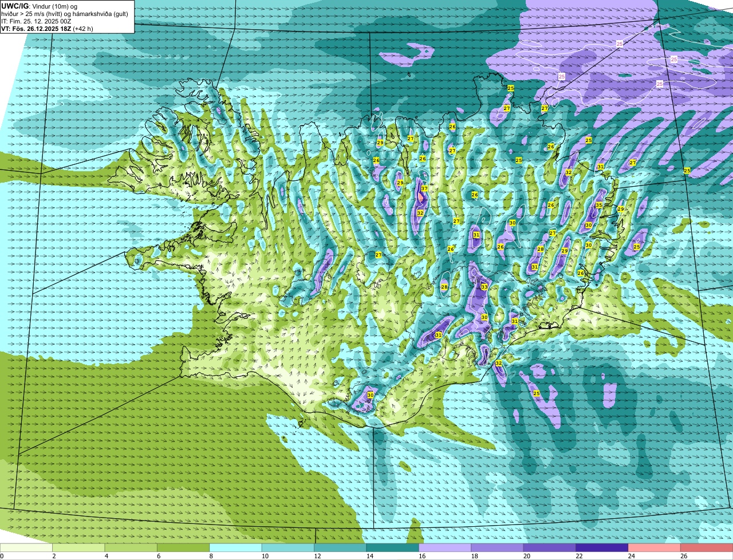Pick the 14–16 m/s dark teal legend swatch
This screenshot has width=733, height=560.
(393, 547)
